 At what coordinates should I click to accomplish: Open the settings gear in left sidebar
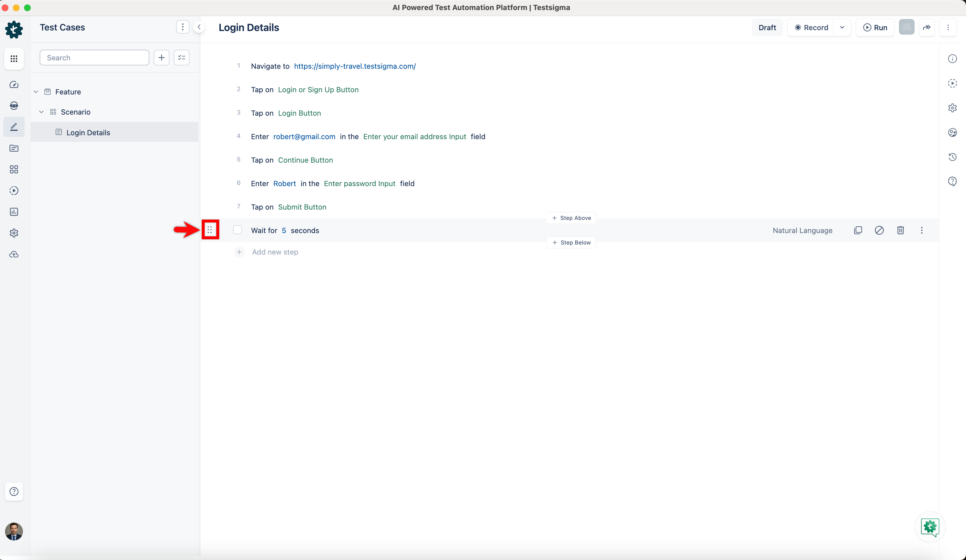[14, 233]
